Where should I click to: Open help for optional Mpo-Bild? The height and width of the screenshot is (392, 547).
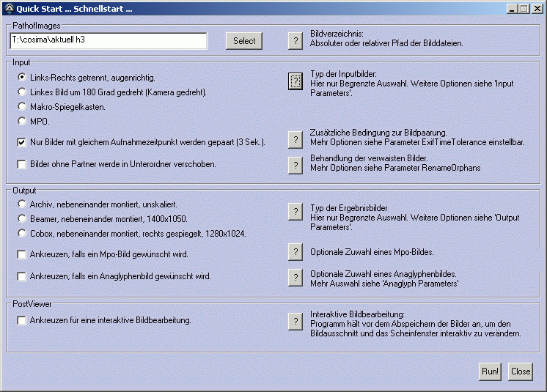[x=295, y=252]
